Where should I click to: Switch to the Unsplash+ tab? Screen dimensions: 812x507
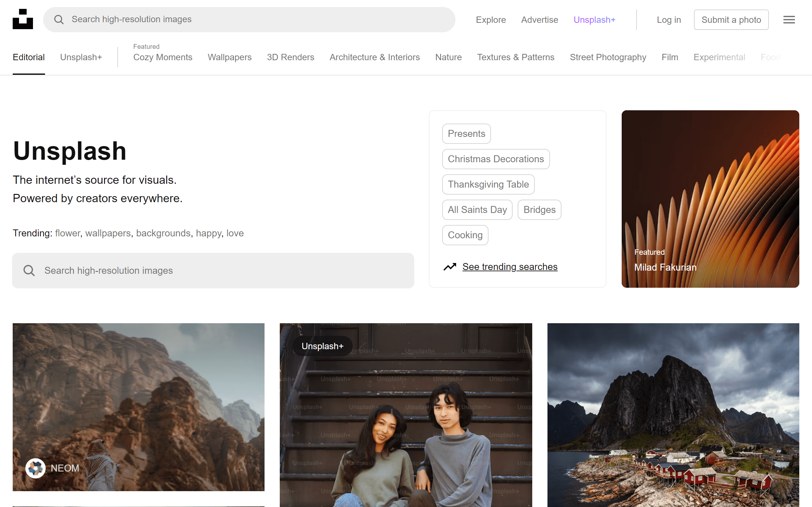click(81, 57)
